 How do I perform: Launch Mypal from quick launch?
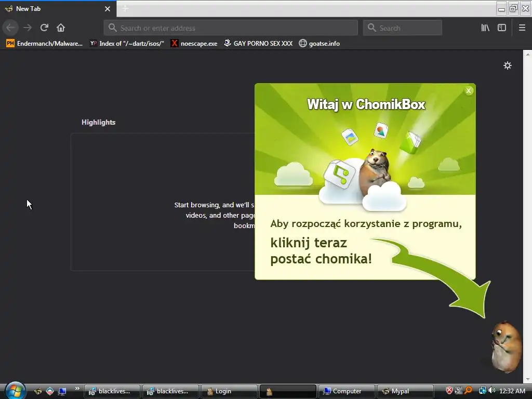coord(37,391)
